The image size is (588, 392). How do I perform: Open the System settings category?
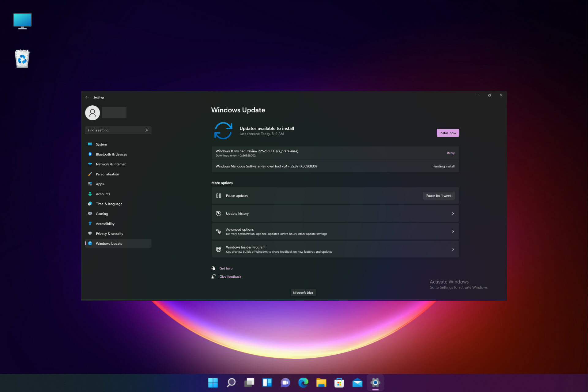click(x=118, y=144)
